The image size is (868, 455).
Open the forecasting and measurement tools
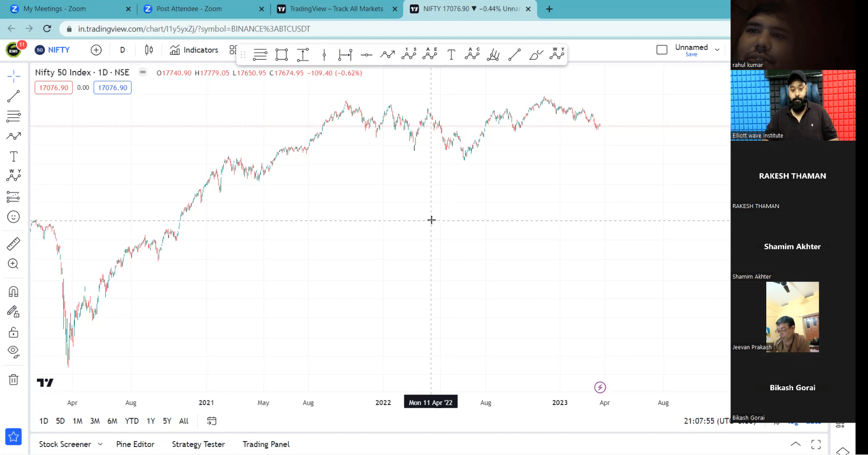click(x=13, y=197)
